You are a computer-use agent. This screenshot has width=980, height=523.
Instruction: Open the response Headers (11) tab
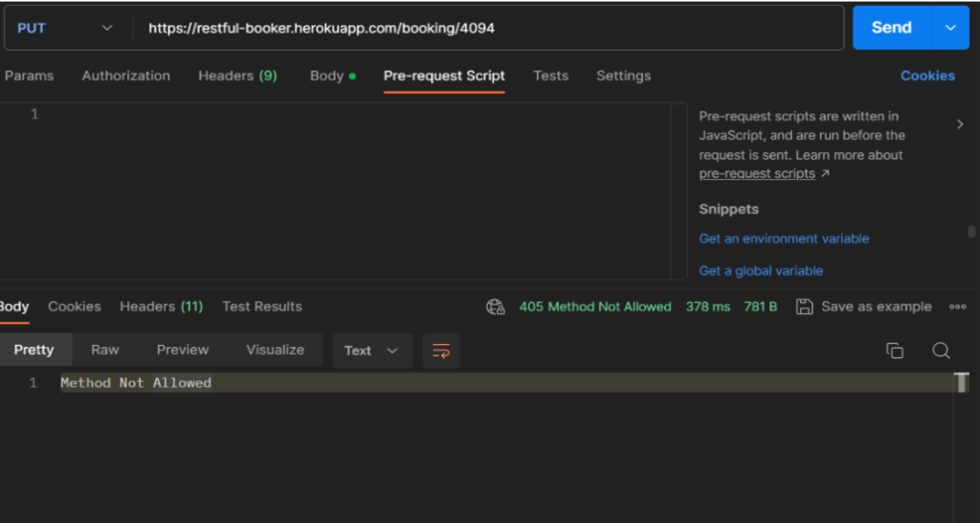(161, 307)
